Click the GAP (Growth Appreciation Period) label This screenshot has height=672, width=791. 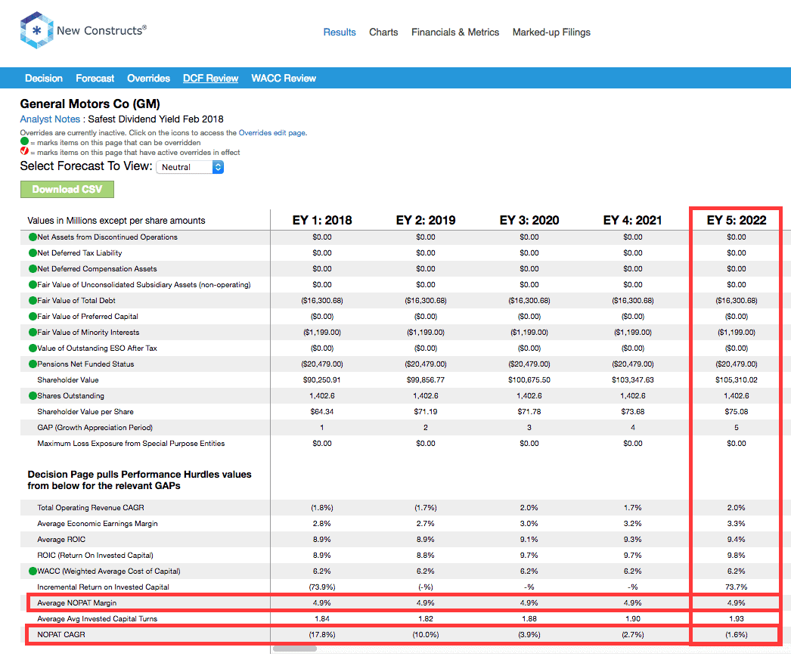click(x=95, y=428)
